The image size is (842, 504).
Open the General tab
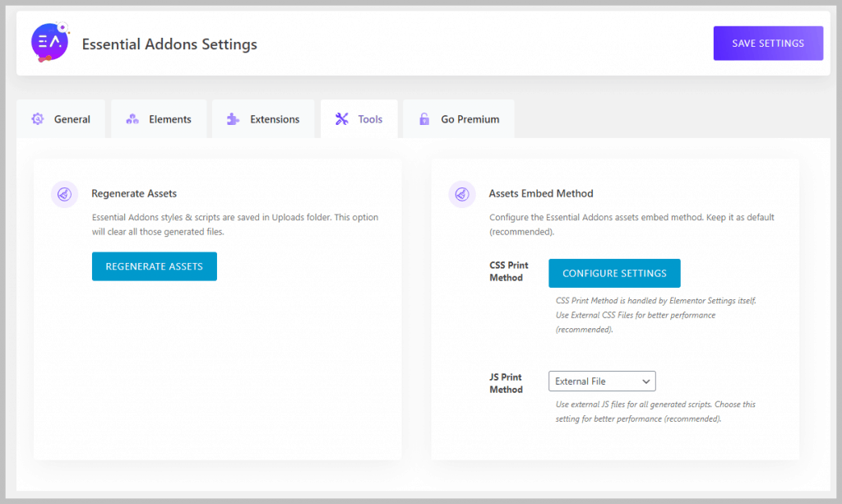coord(61,119)
